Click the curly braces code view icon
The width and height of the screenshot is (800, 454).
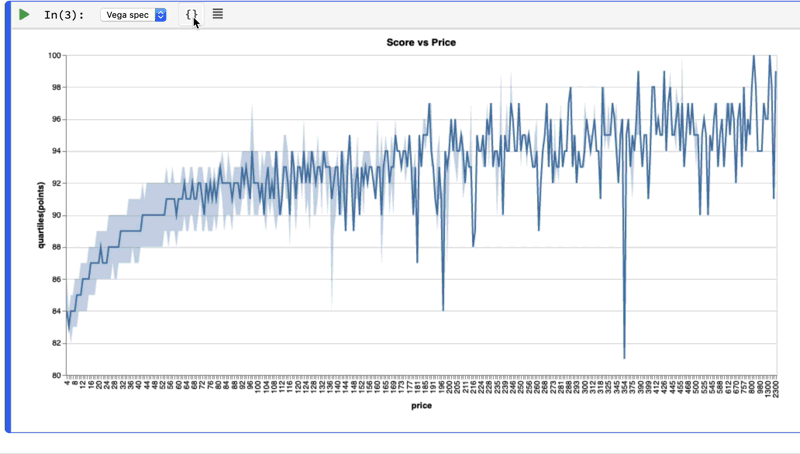pos(190,14)
